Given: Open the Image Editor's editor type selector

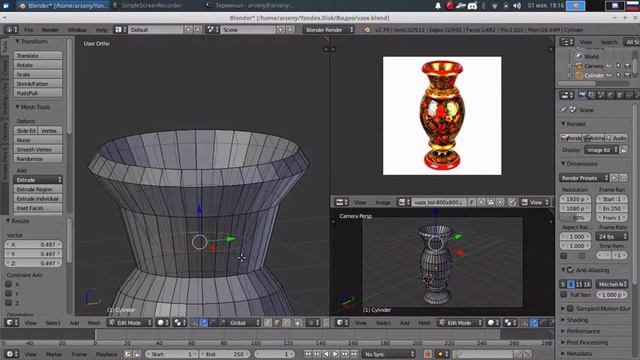Looking at the screenshot, I should pyautogui.click(x=342, y=202).
